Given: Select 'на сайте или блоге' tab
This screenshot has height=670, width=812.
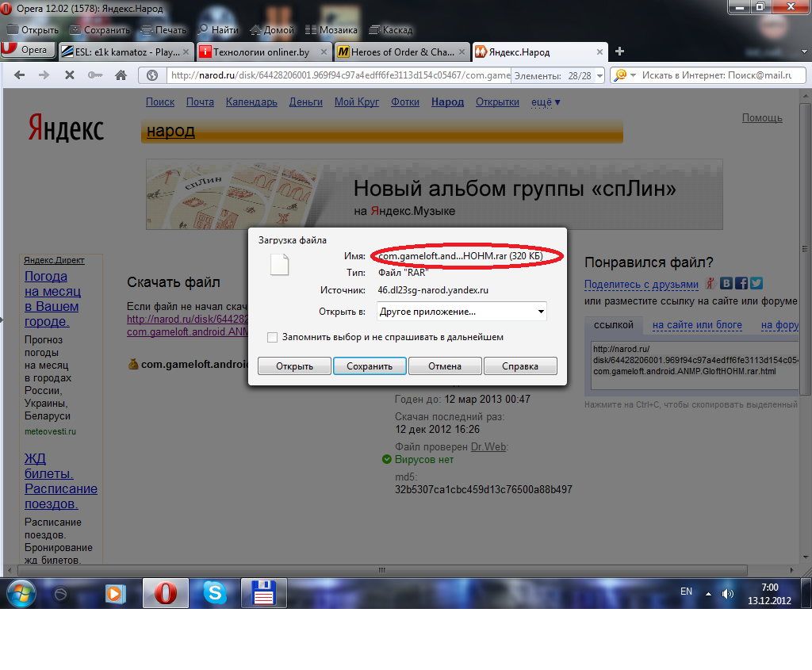Looking at the screenshot, I should coord(697,324).
